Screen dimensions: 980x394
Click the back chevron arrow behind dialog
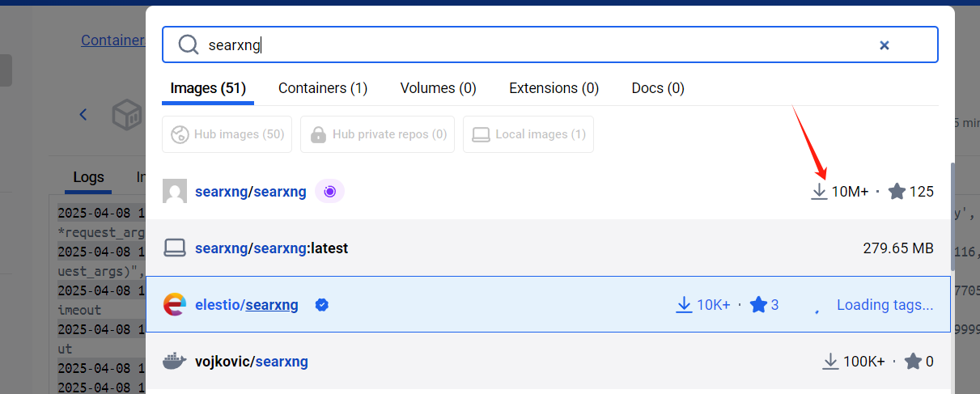point(83,115)
